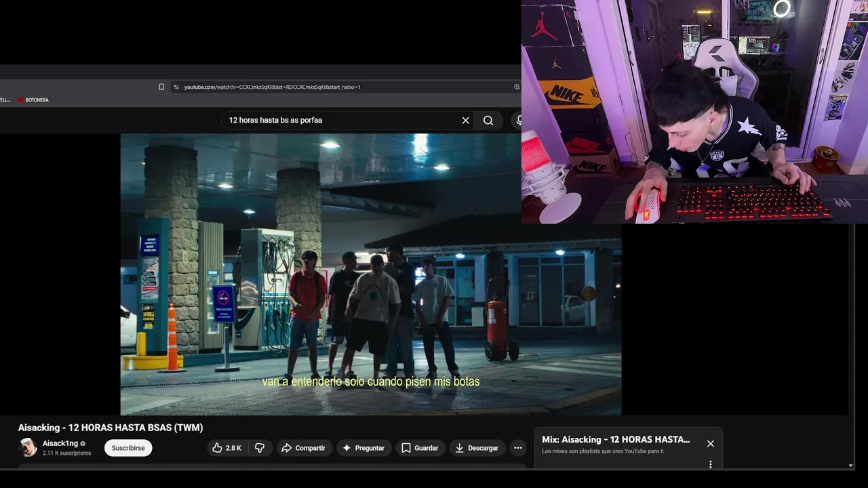868x488 pixels.
Task: Click the Preguntar button
Action: 363,448
